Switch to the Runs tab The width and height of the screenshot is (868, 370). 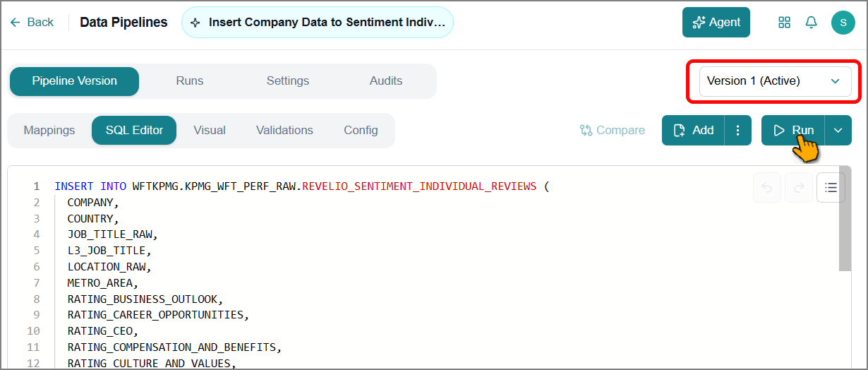click(190, 81)
